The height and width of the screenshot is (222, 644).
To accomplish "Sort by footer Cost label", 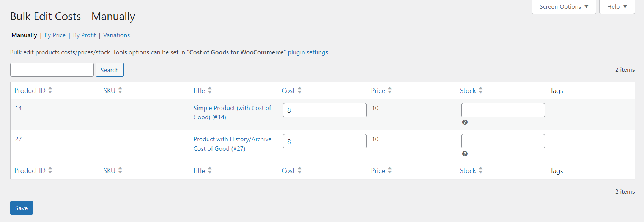I will [288, 171].
